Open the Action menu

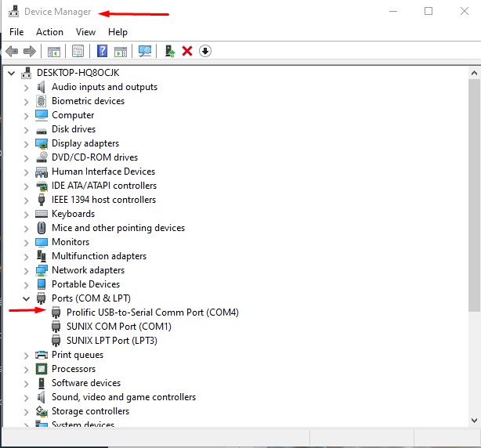(x=49, y=32)
